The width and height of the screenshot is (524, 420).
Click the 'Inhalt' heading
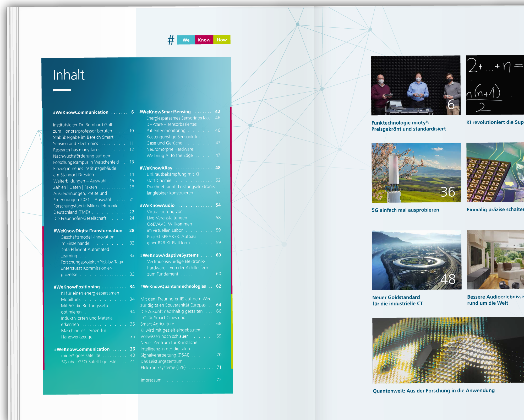click(x=69, y=75)
